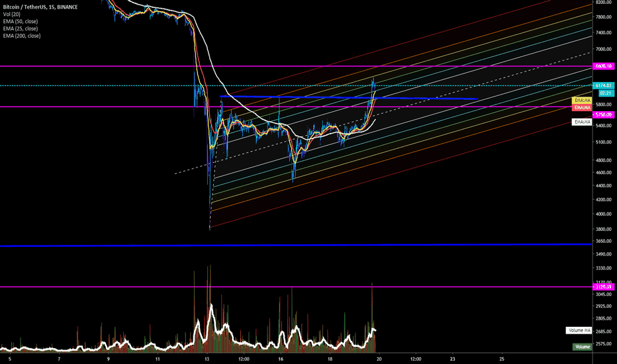Screen dimensions: 617x364
Task: Click the date label 23 on time axis
Action: pos(453,359)
